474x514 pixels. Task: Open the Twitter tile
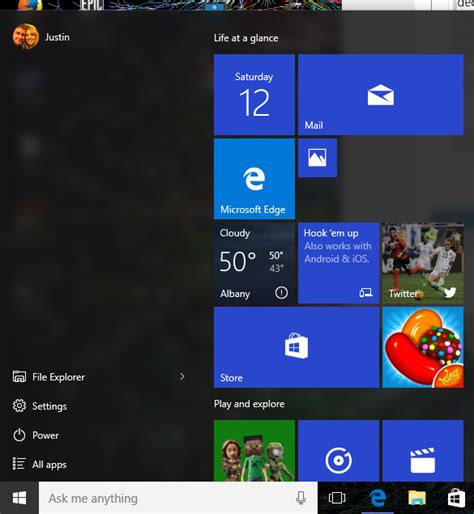pyautogui.click(x=423, y=263)
